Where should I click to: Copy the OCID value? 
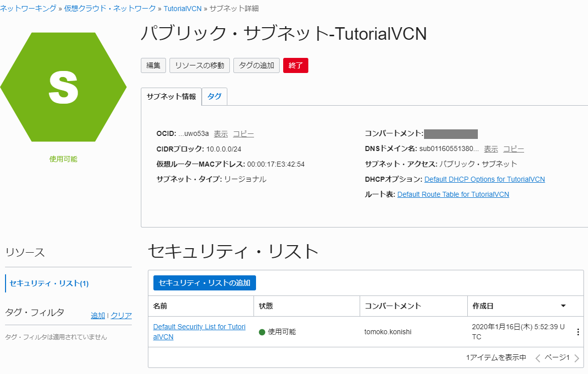coord(243,134)
